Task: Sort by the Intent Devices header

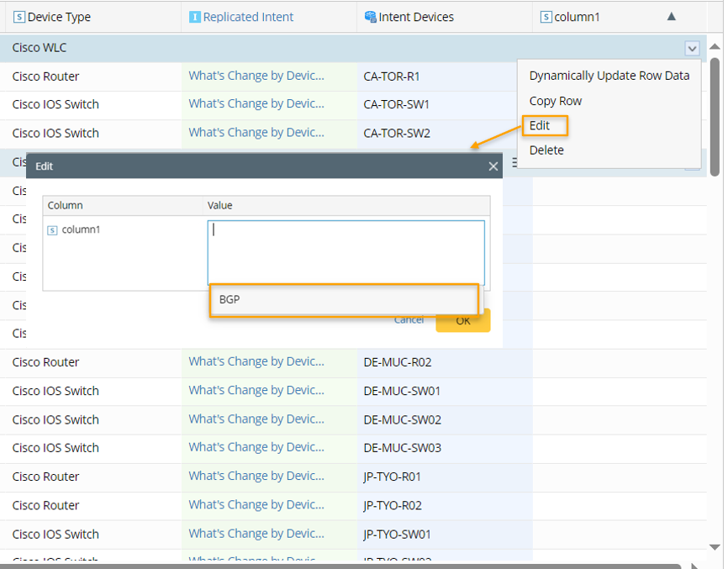Action: point(416,17)
